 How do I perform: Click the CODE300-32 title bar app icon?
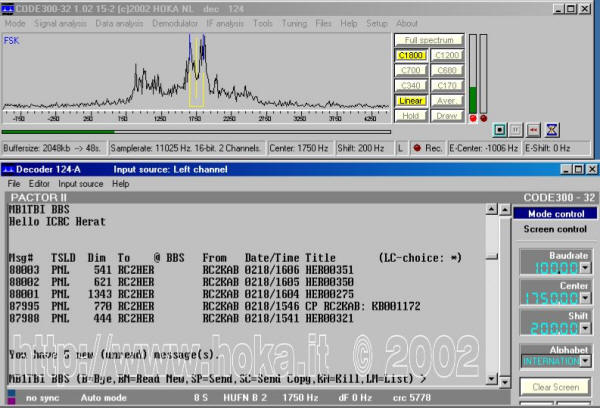pos(7,8)
